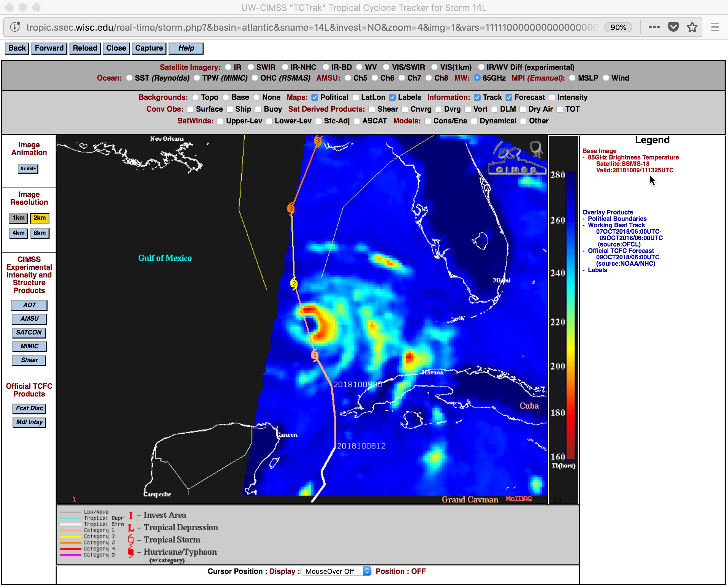Select IR satellite imagery radio
The image size is (728, 586).
coord(228,67)
